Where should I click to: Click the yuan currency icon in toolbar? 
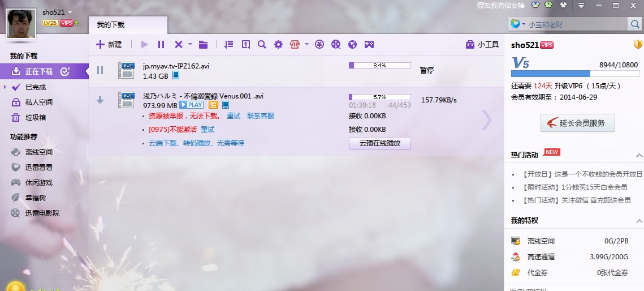click(x=319, y=44)
